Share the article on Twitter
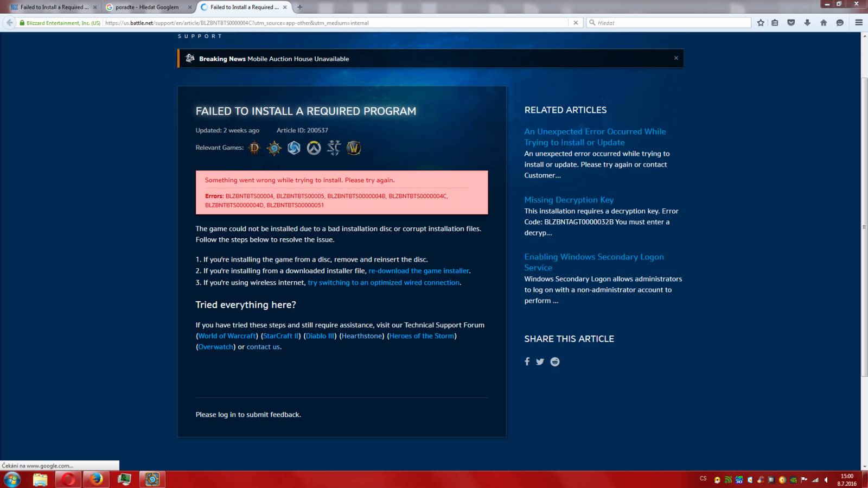Screen dimensions: 868x488 pyautogui.click(x=540, y=362)
